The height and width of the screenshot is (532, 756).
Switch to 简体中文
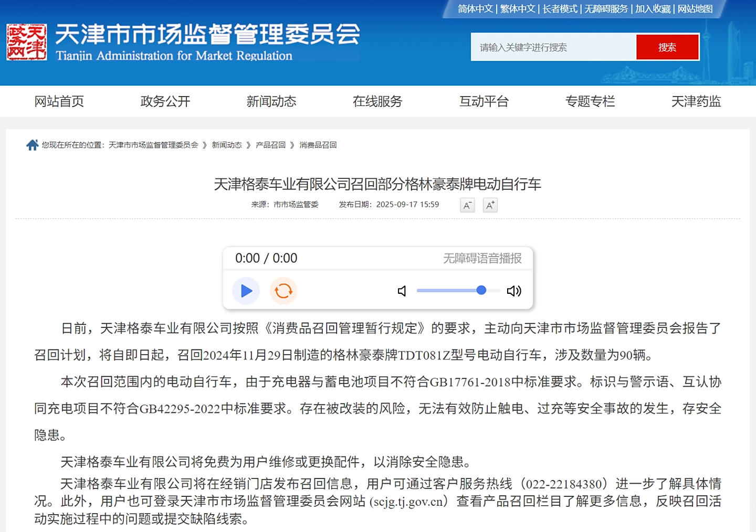476,9
